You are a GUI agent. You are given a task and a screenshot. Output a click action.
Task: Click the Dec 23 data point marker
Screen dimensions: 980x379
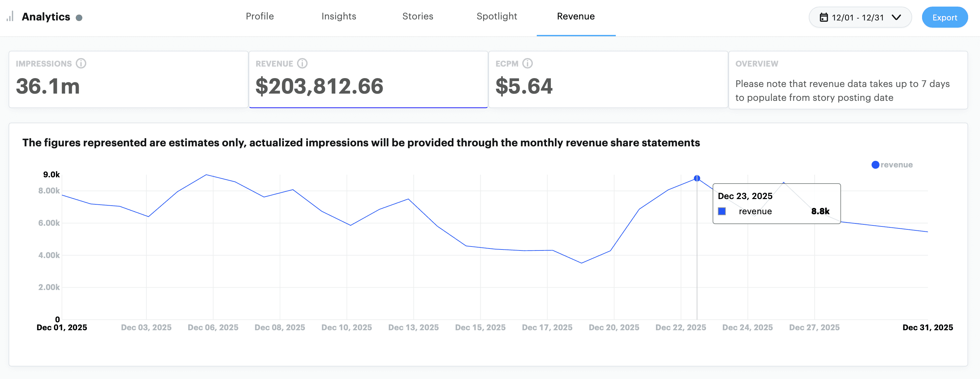point(696,178)
